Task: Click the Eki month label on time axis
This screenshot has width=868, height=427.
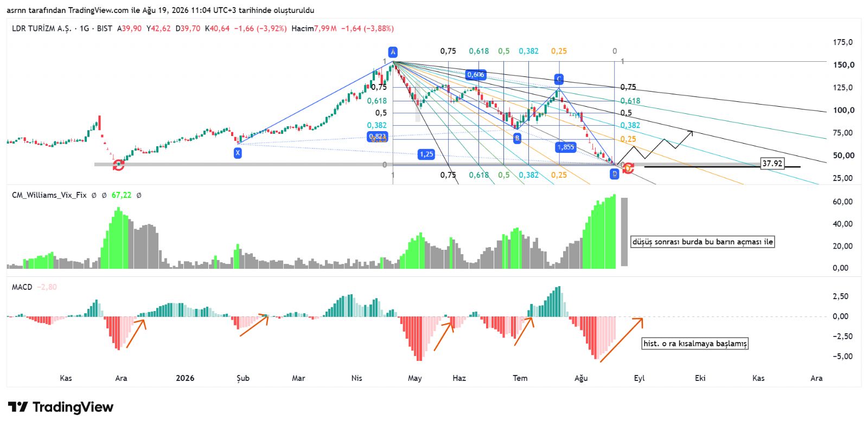Action: 700,378
